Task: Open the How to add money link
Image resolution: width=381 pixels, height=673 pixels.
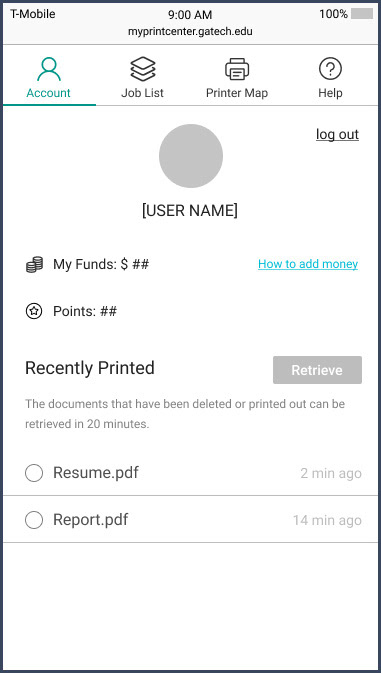Action: [308, 264]
